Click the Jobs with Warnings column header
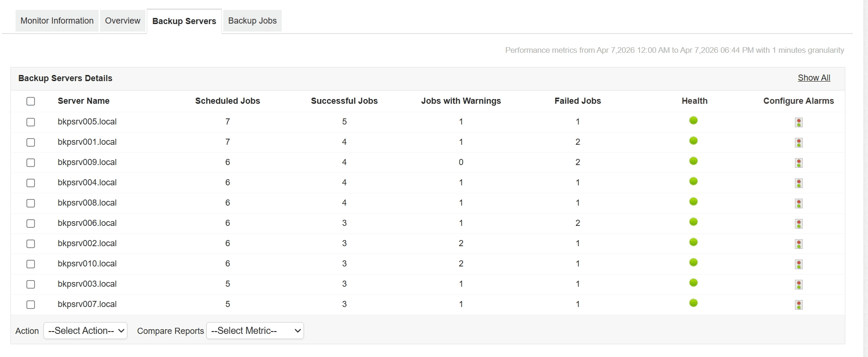 pyautogui.click(x=461, y=101)
